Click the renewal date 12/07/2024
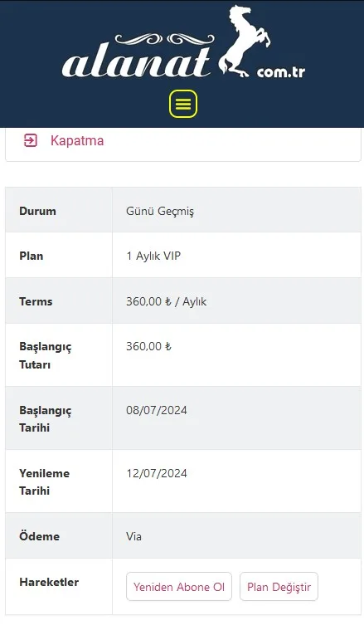This screenshot has width=364, height=630. [157, 473]
